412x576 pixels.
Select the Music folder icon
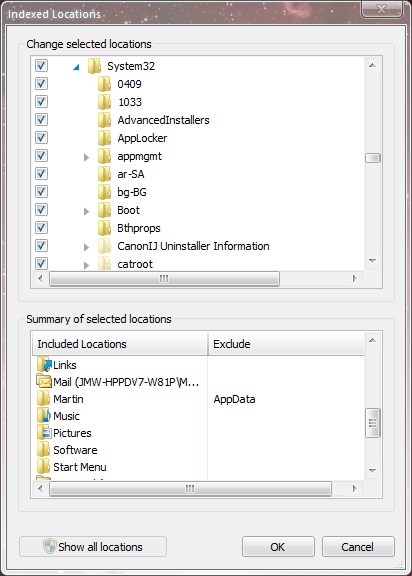click(x=44, y=416)
